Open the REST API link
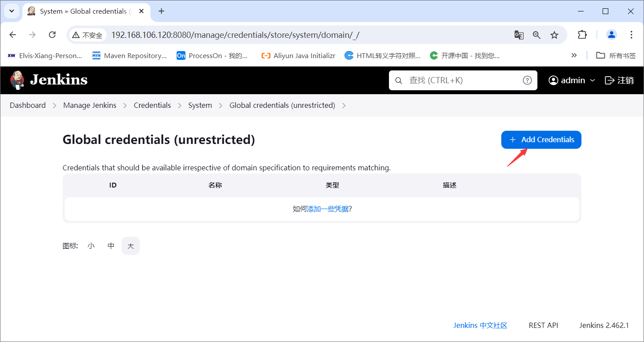 pos(544,326)
